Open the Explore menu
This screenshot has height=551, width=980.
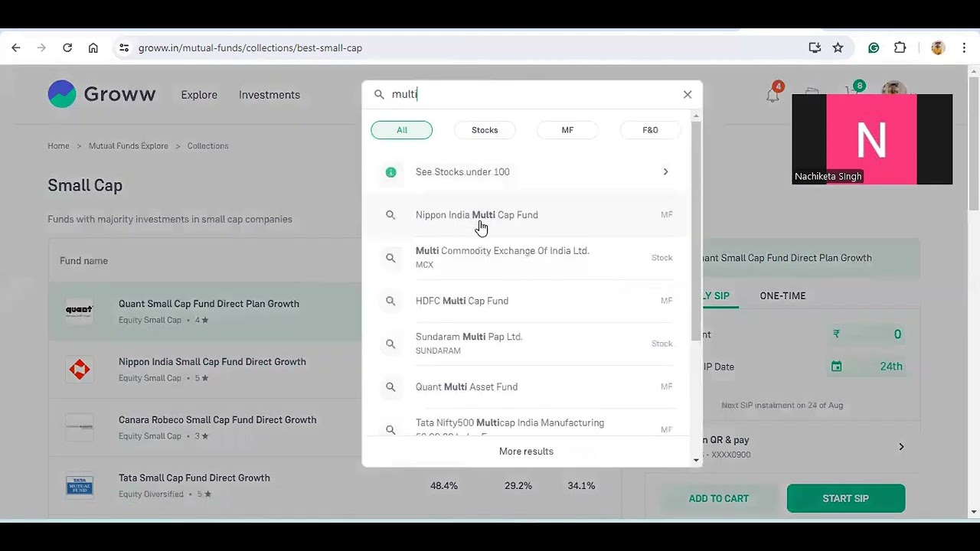click(199, 95)
